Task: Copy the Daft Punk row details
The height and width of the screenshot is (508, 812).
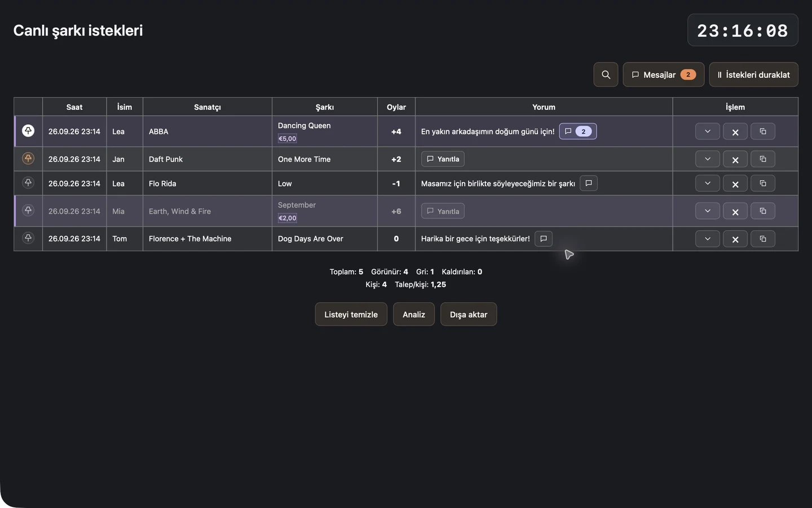Action: click(763, 159)
